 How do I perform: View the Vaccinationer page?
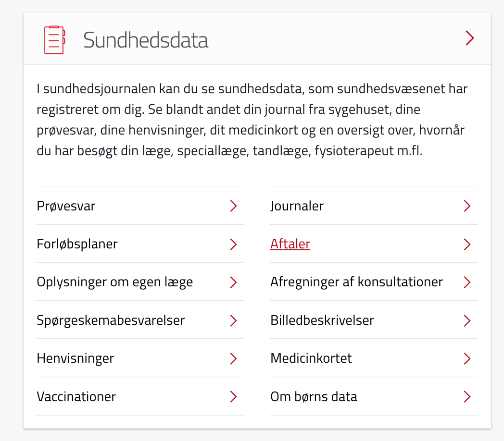(76, 397)
